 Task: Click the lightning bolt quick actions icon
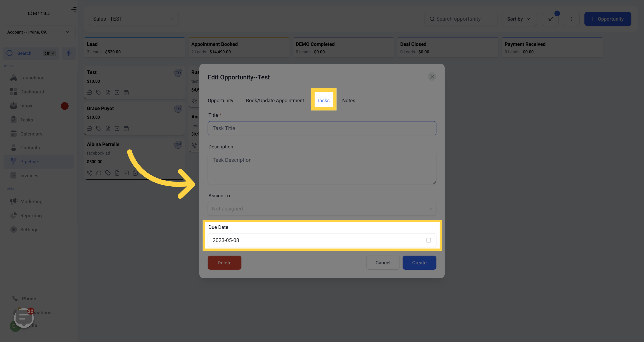(69, 53)
